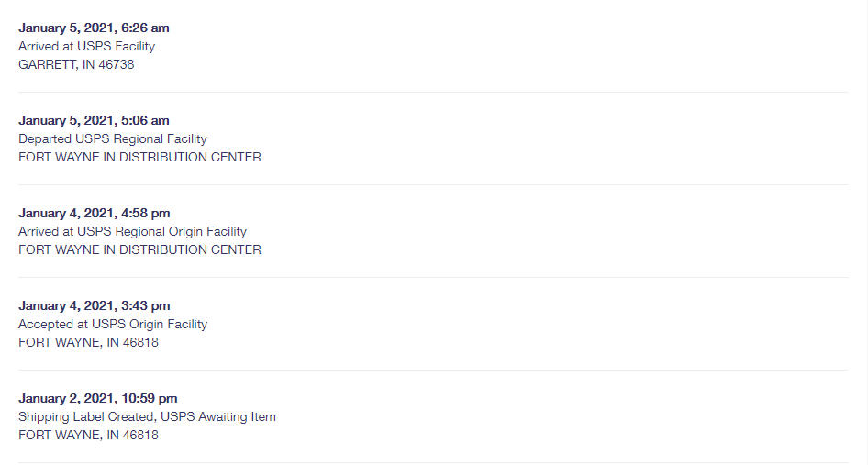
Task: Click the January 5, 2021, 5:06 am timestamp
Action: 94,120
